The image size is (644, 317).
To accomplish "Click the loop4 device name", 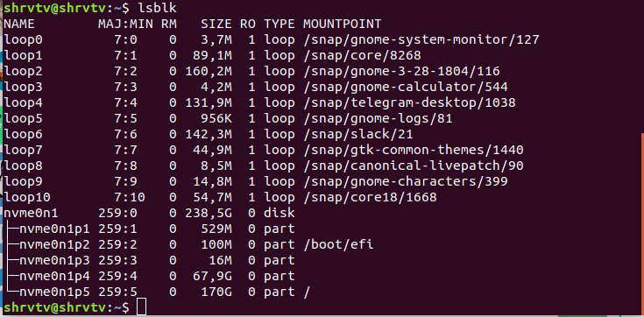I will (23, 102).
